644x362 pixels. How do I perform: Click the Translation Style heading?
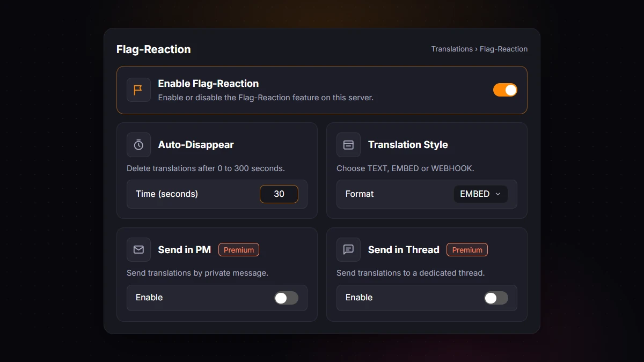408,145
